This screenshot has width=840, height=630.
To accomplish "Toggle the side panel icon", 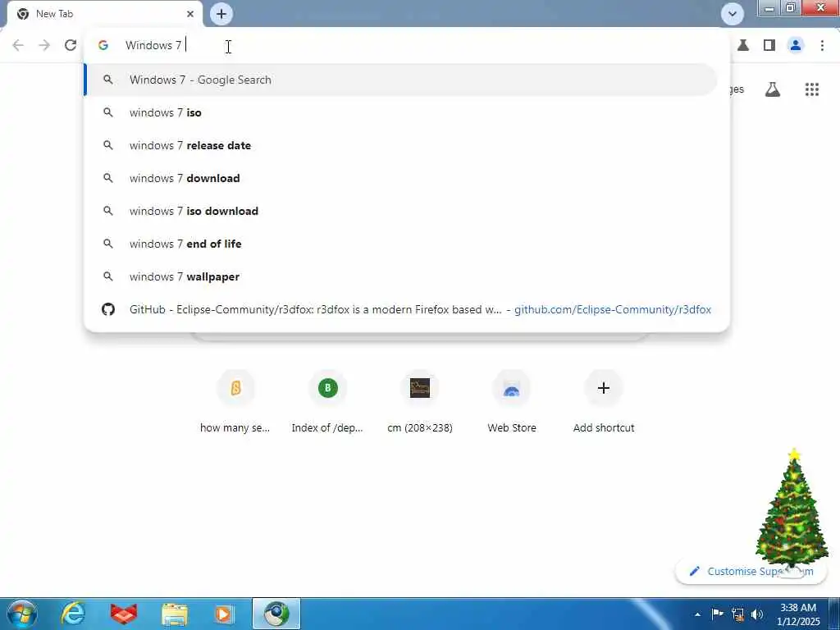I will pos(769,46).
